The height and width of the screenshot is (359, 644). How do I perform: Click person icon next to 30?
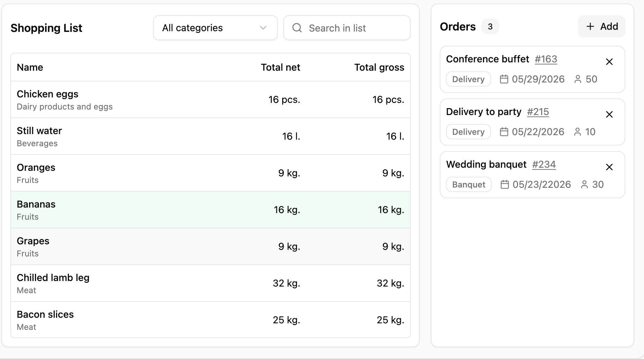(x=584, y=185)
